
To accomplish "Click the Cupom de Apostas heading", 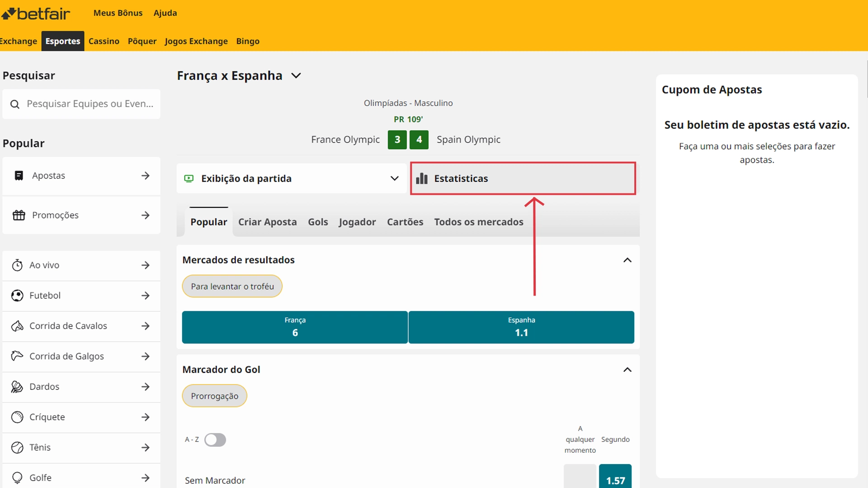I will click(x=712, y=89).
